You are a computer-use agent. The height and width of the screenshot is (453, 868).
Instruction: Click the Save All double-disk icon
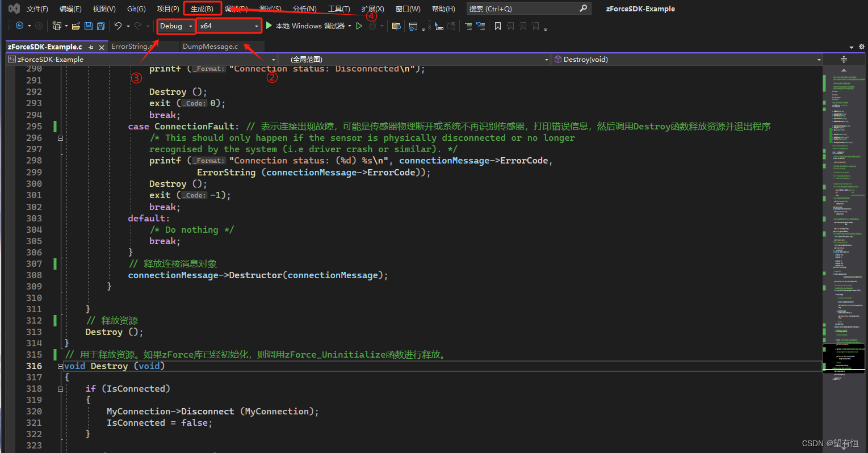coord(101,26)
